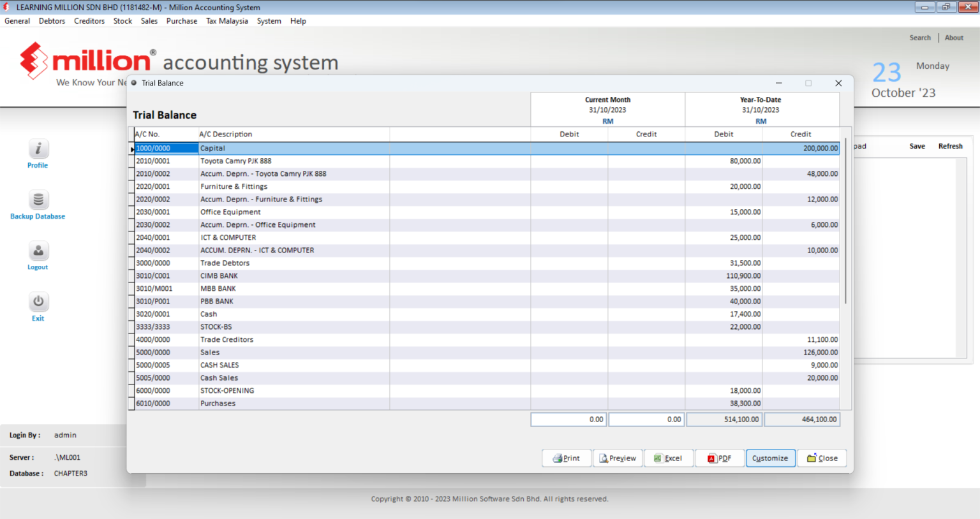The image size is (980, 519).
Task: Open the General menu
Action: (x=17, y=21)
